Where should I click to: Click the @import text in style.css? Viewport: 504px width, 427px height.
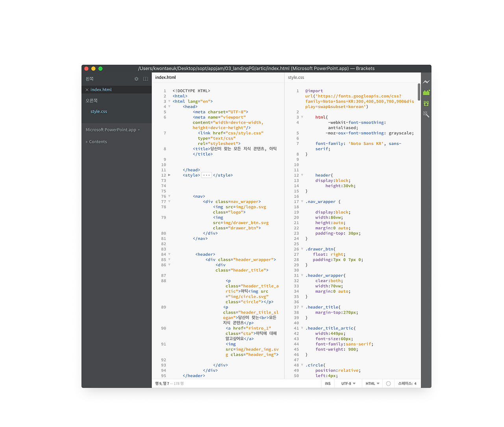click(x=314, y=91)
